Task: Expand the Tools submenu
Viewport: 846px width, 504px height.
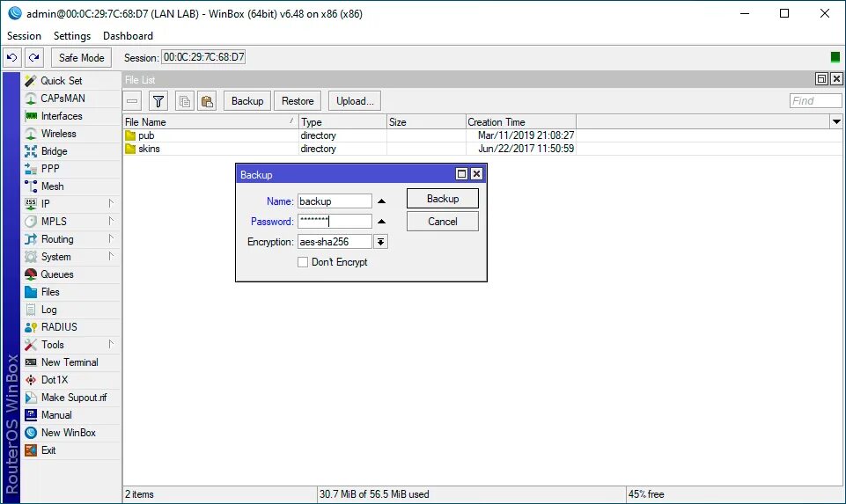Action: coord(111,344)
